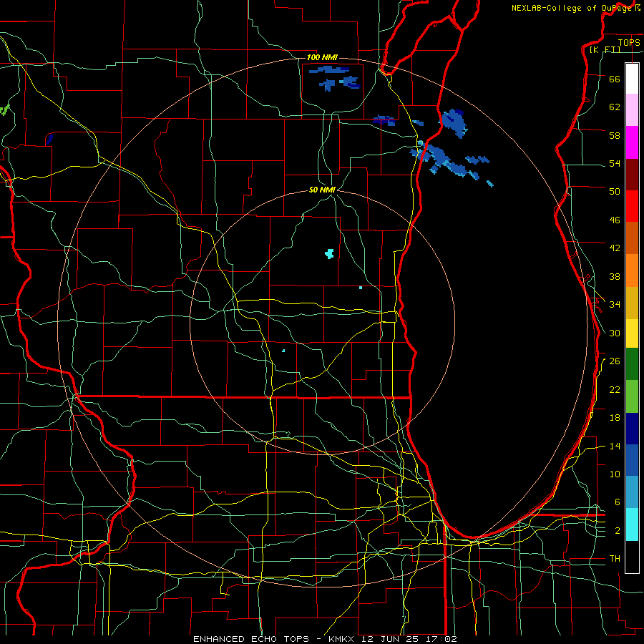
Task: Click the 18 legend value
Action: point(615,418)
